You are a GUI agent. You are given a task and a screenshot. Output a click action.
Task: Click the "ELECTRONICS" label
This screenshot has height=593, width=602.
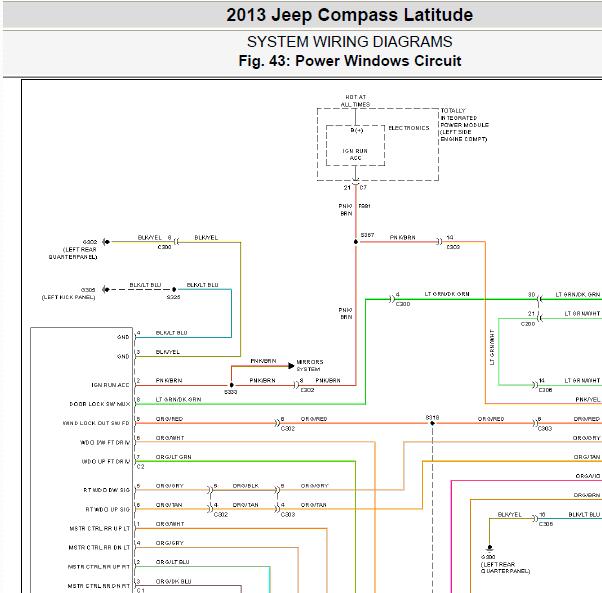408,128
